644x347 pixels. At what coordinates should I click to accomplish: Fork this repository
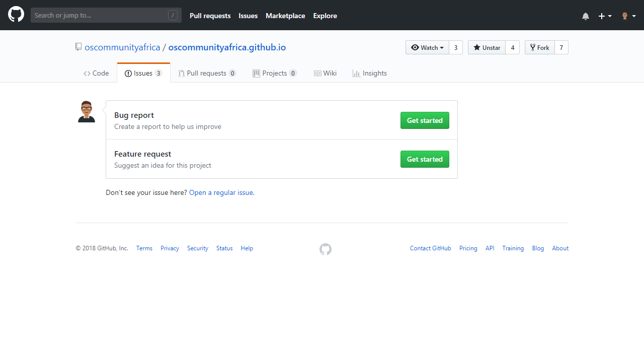coord(540,47)
